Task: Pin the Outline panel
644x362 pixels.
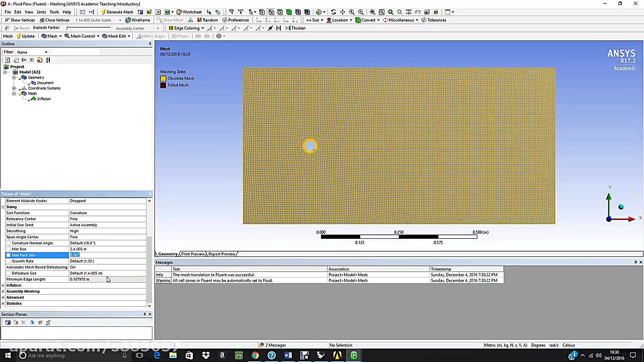Action: pyautogui.click(x=149, y=44)
